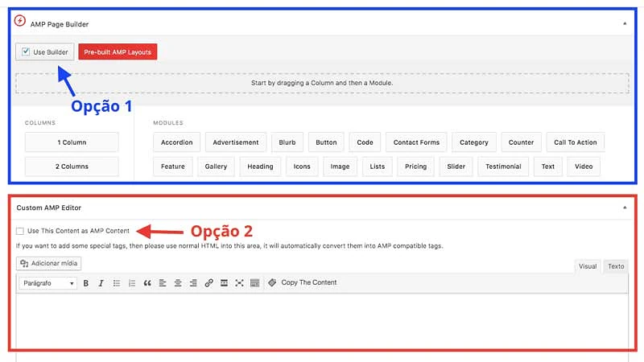This screenshot has height=362, width=644.
Task: Select the 2 Columns layout
Action: [72, 167]
